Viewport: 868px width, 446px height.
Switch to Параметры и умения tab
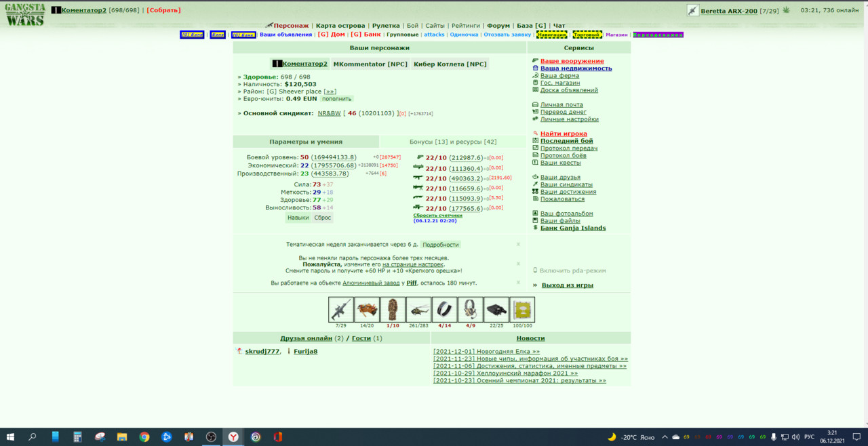coord(306,142)
